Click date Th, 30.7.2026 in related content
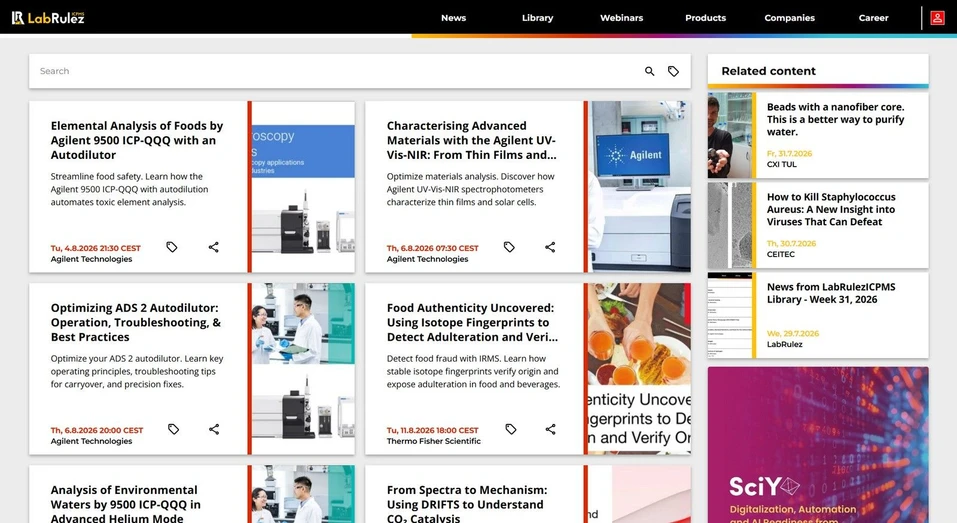Image resolution: width=957 pixels, height=523 pixels. tap(791, 243)
